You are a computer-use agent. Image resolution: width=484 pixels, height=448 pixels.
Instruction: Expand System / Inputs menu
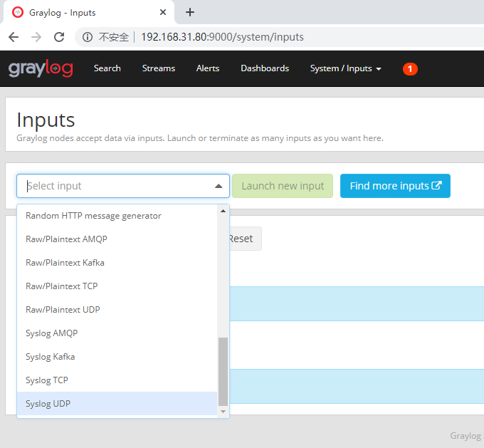(346, 68)
